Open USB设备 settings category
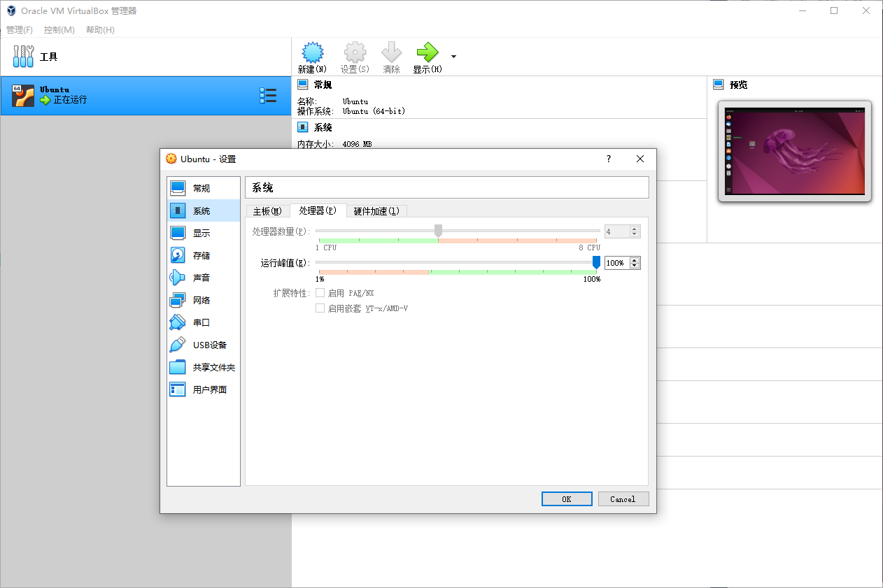 tap(204, 345)
